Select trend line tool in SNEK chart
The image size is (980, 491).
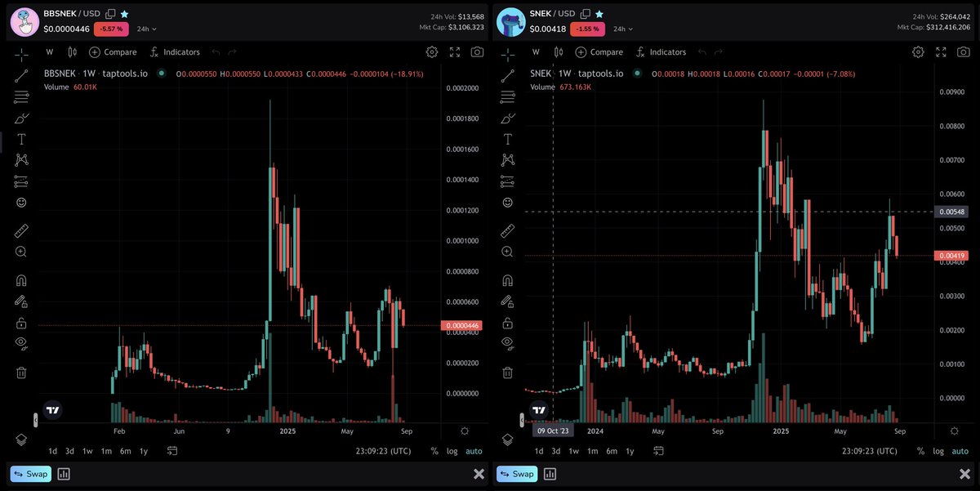click(x=507, y=76)
